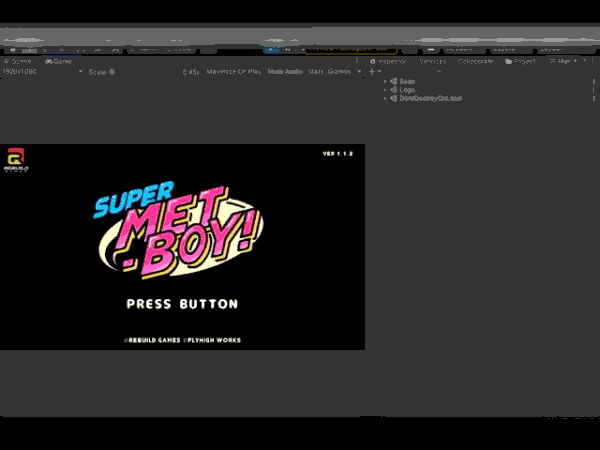600x450 pixels.
Task: Open the Layers dropdown in the toolbar
Action: 510,49
